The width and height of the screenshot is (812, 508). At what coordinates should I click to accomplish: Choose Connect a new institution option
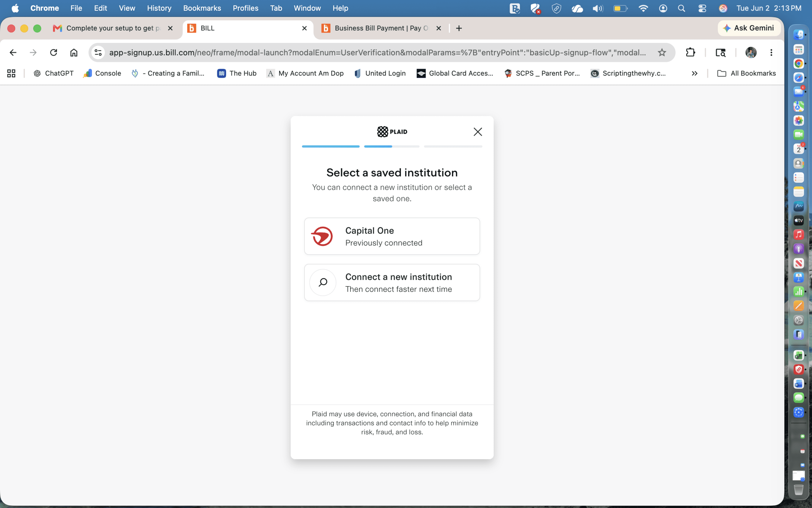(392, 283)
